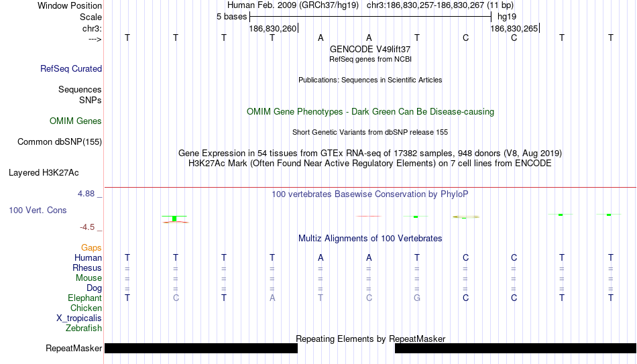Select the 'Common dbSNP(155)' track label

click(59, 142)
